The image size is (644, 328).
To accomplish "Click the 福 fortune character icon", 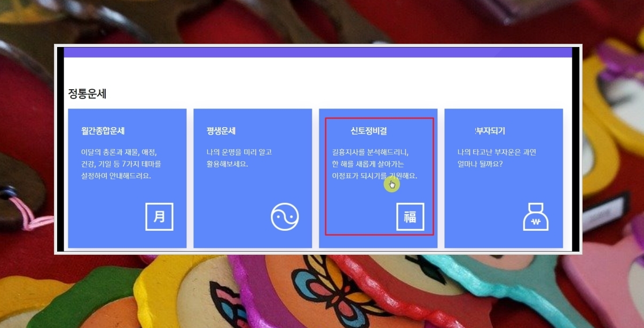I will click(410, 216).
